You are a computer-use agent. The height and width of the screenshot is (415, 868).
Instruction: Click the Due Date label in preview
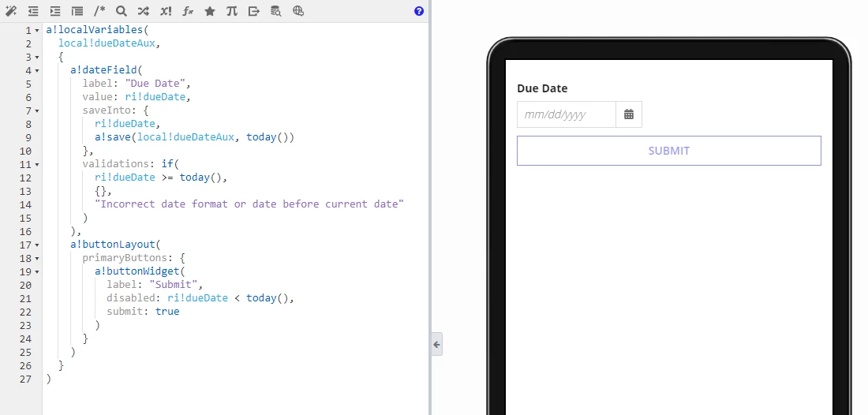542,88
